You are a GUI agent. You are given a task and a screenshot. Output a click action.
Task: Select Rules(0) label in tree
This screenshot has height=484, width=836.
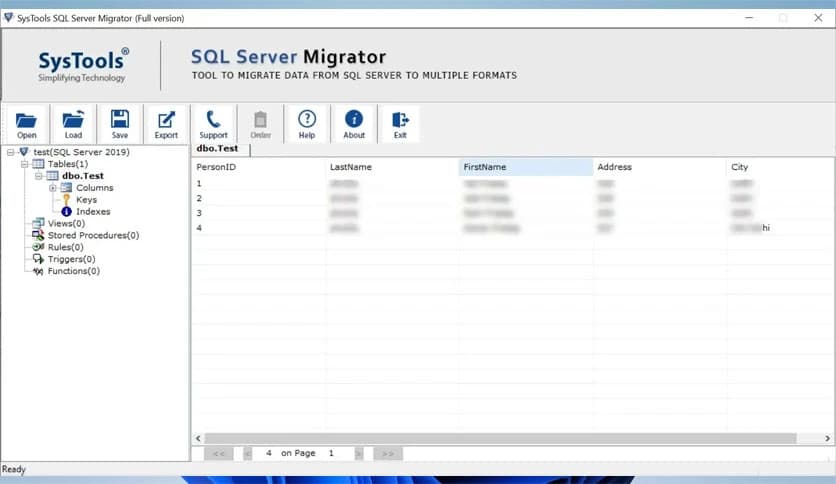pos(66,247)
